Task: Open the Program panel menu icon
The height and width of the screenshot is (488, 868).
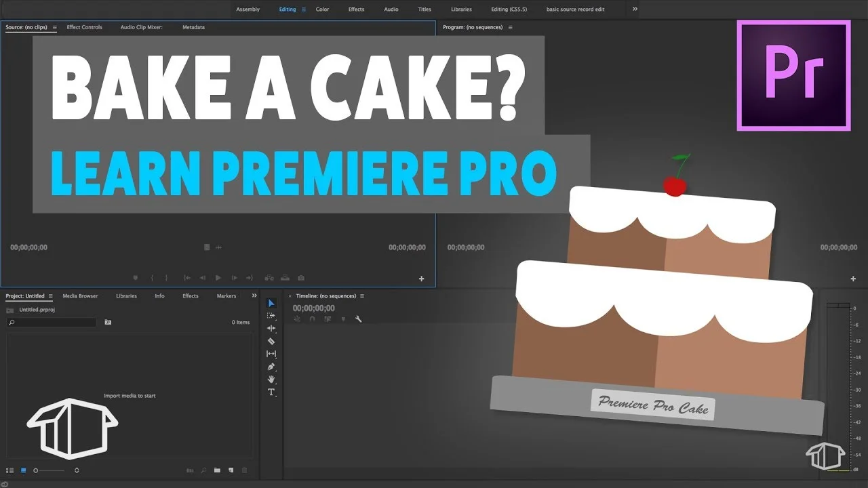Action: [x=510, y=27]
